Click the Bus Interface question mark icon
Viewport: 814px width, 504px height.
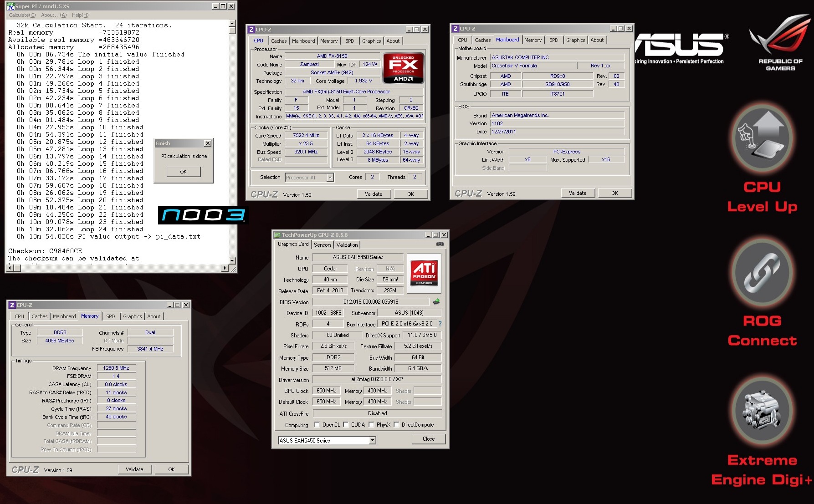click(440, 324)
